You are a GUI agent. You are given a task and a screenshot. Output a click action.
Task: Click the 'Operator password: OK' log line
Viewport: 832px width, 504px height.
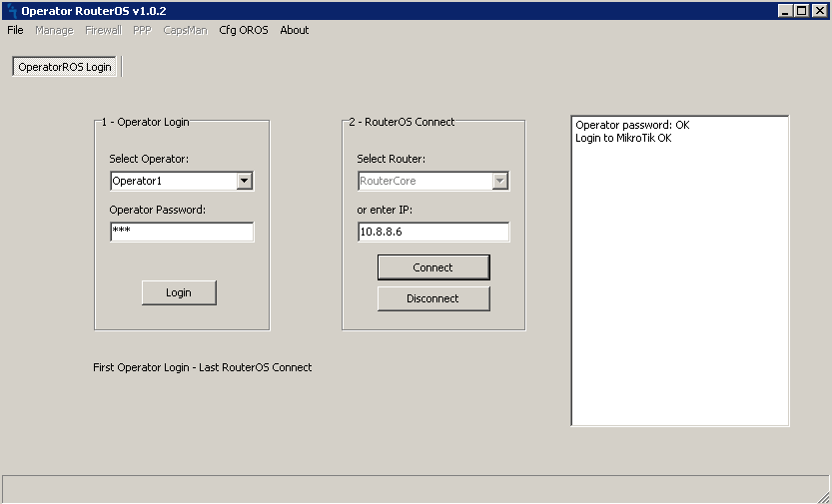tap(632, 125)
